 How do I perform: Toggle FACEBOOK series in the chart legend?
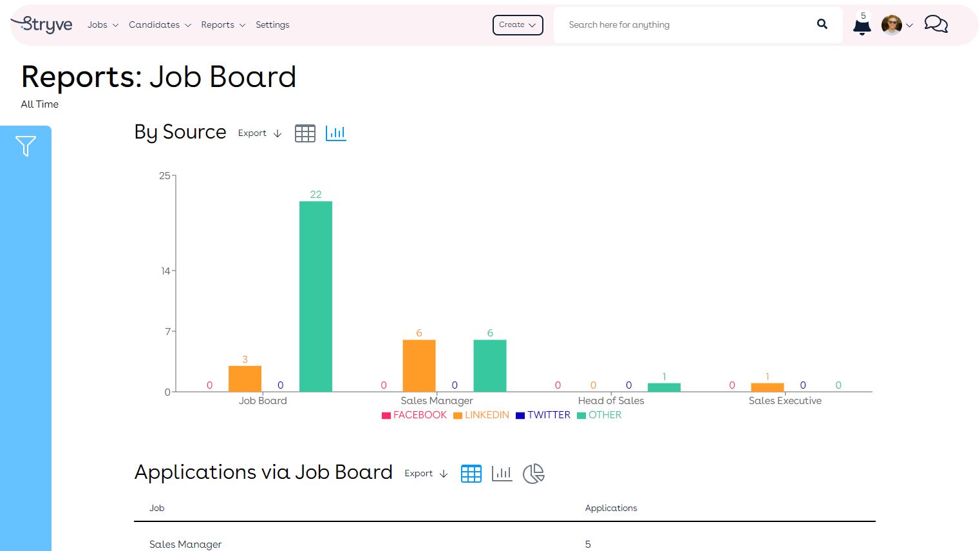[415, 415]
